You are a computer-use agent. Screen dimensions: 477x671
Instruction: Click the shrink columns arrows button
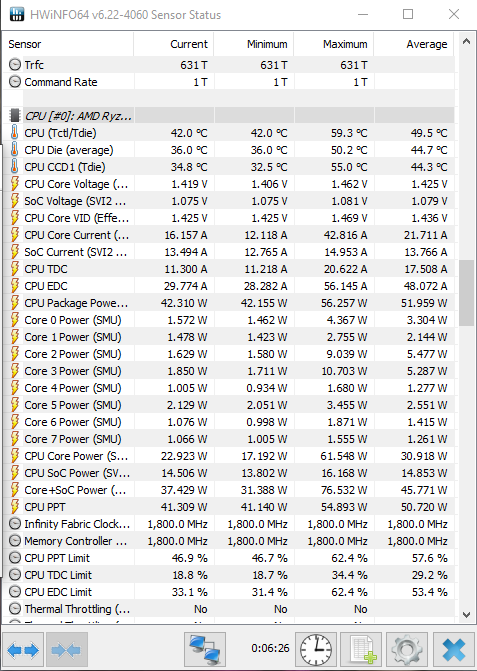coord(67,650)
